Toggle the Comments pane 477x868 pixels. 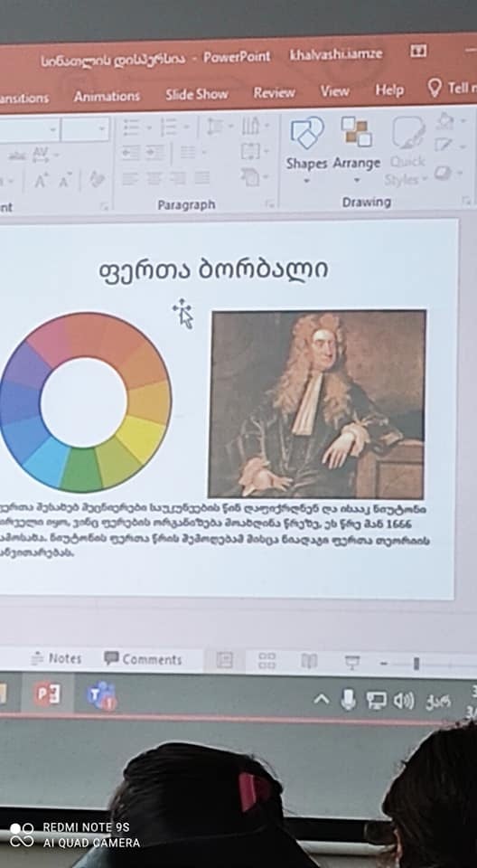tap(143, 659)
